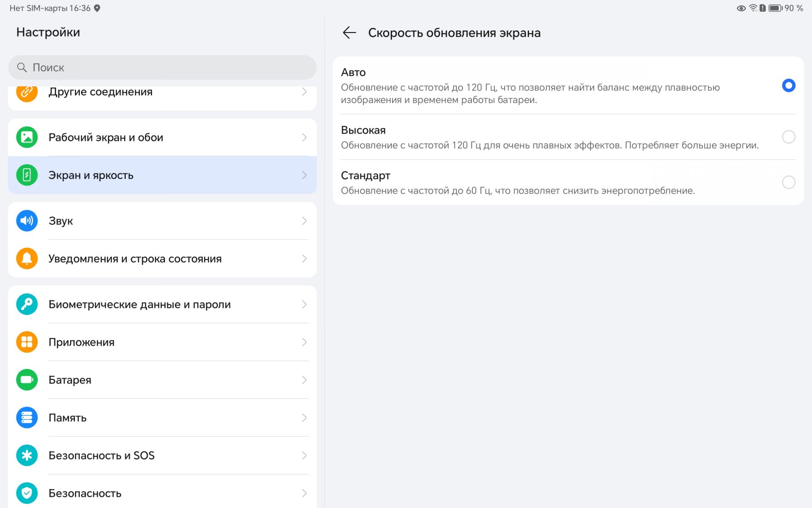Viewport: 812px width, 508px height.
Task: Select the Standard 60 Hz radio button
Action: pyautogui.click(x=788, y=182)
